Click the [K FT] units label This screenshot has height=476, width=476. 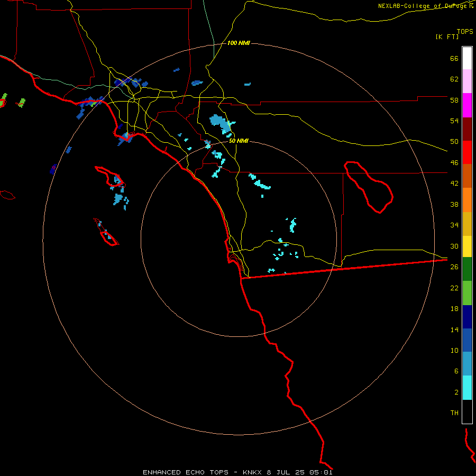447,37
